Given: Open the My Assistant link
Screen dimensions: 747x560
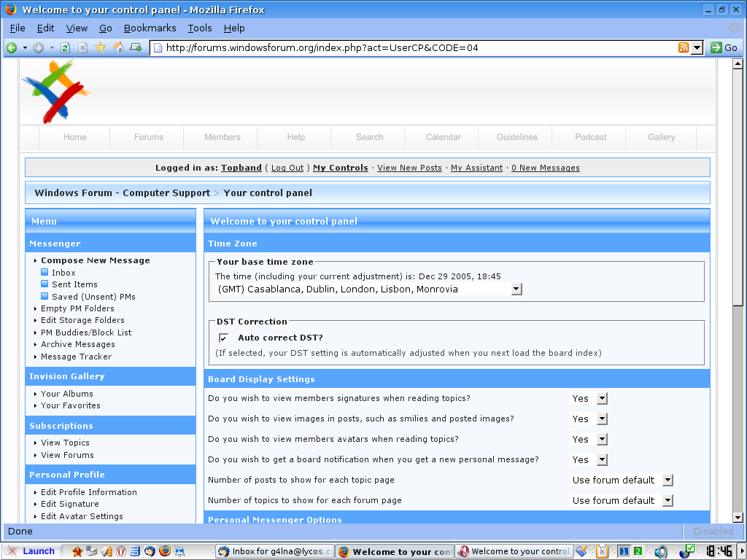Looking at the screenshot, I should [x=477, y=168].
